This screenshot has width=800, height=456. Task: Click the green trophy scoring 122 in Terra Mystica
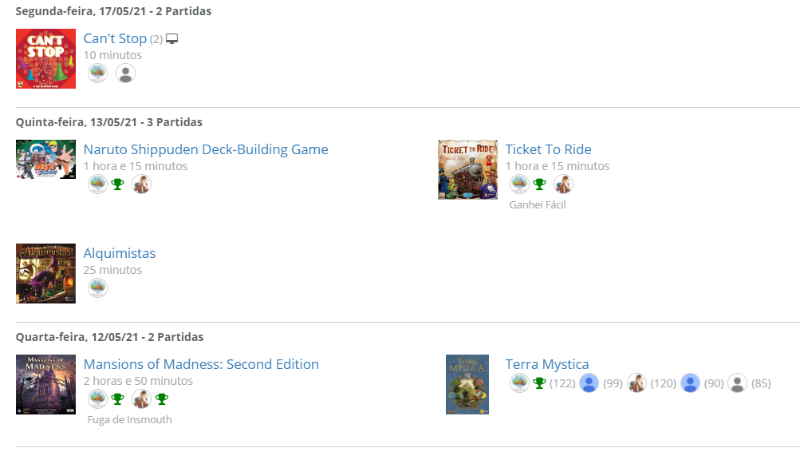coord(540,383)
